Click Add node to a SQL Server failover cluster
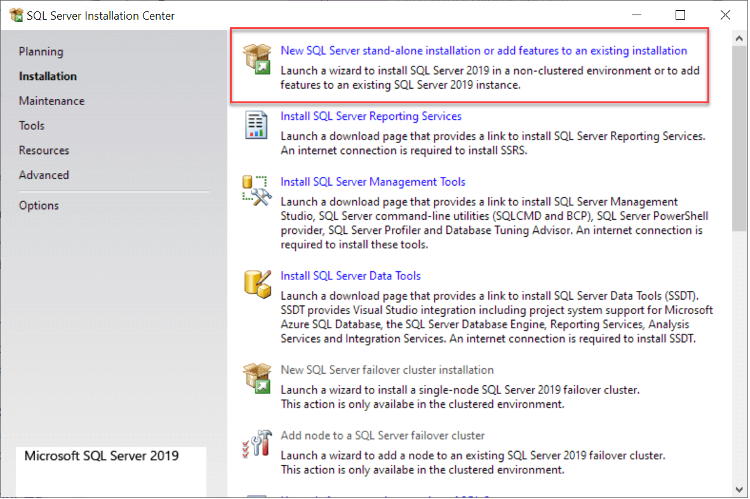750x499 pixels. click(x=383, y=435)
